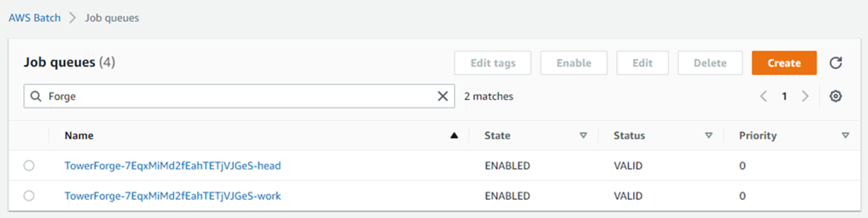Open table preferences gear icon
868x218 pixels.
(835, 96)
